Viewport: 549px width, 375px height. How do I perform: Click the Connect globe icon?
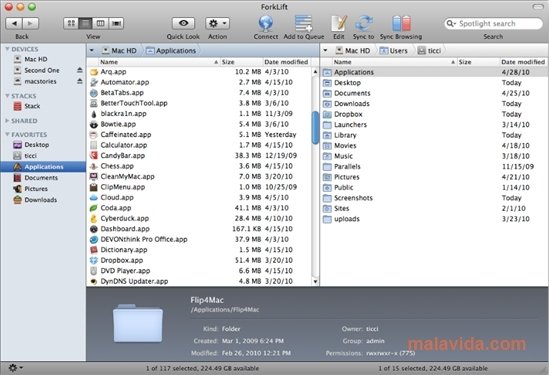coord(266,23)
